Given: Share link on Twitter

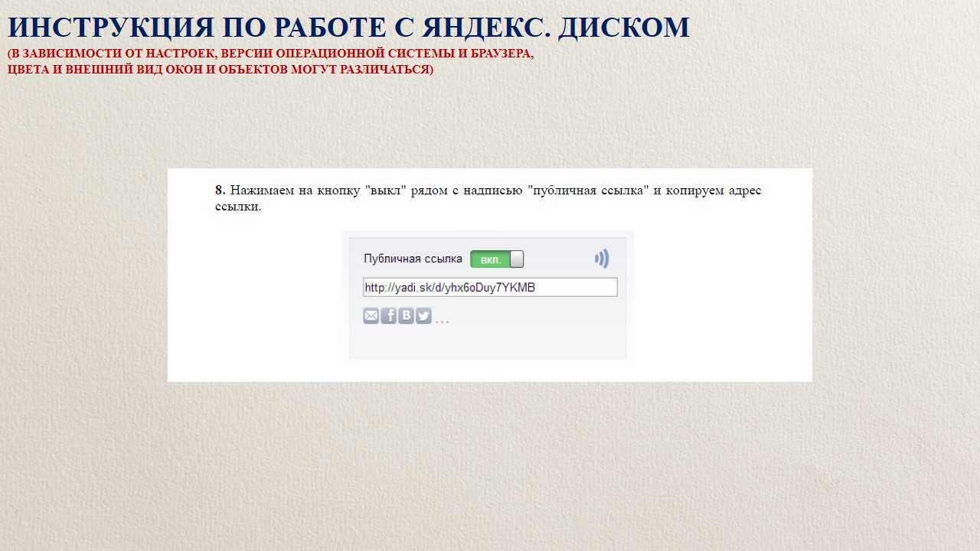Looking at the screenshot, I should 423,315.
